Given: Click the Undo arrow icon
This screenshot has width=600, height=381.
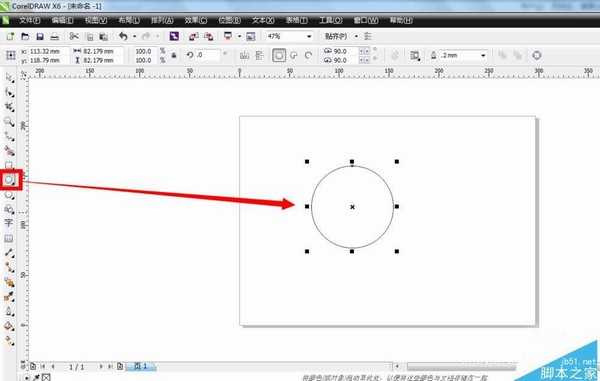Looking at the screenshot, I should [x=123, y=36].
